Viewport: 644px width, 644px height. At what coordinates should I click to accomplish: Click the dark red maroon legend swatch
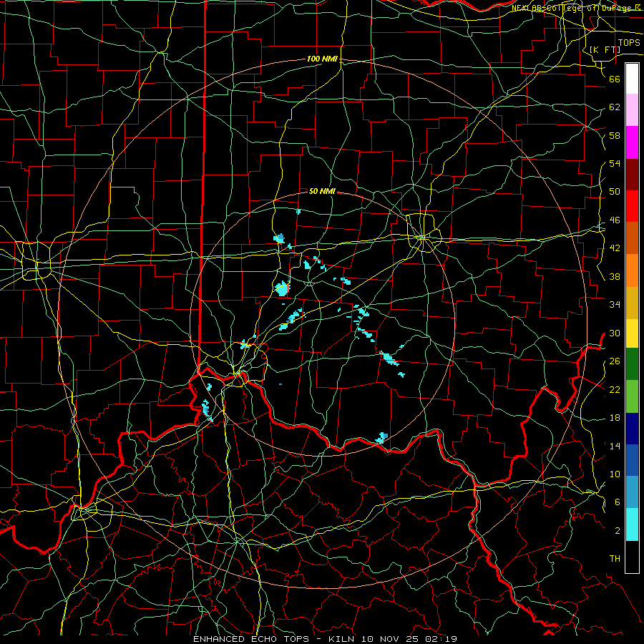632,175
